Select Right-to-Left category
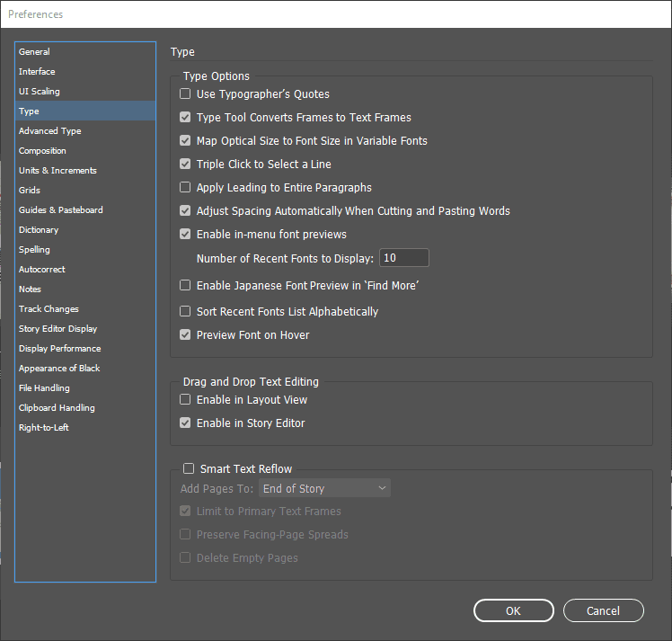Screen dimensions: 672x641 pyautogui.click(x=85, y=427)
